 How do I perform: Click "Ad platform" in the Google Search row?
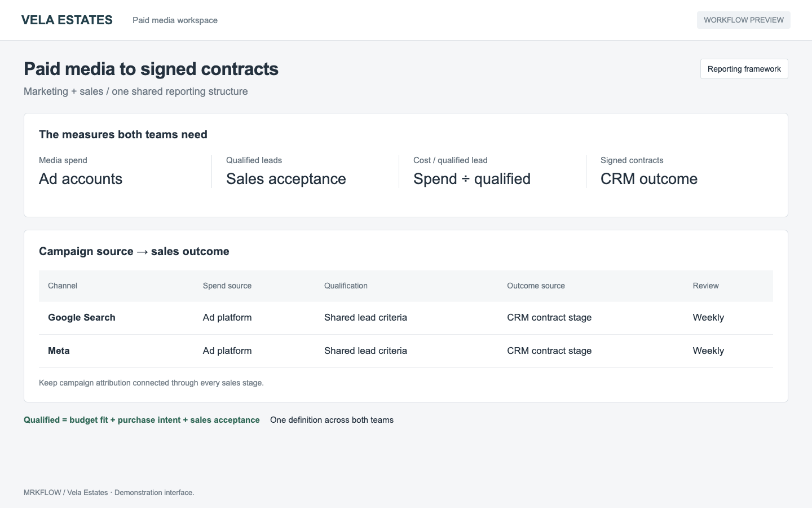pos(227,317)
